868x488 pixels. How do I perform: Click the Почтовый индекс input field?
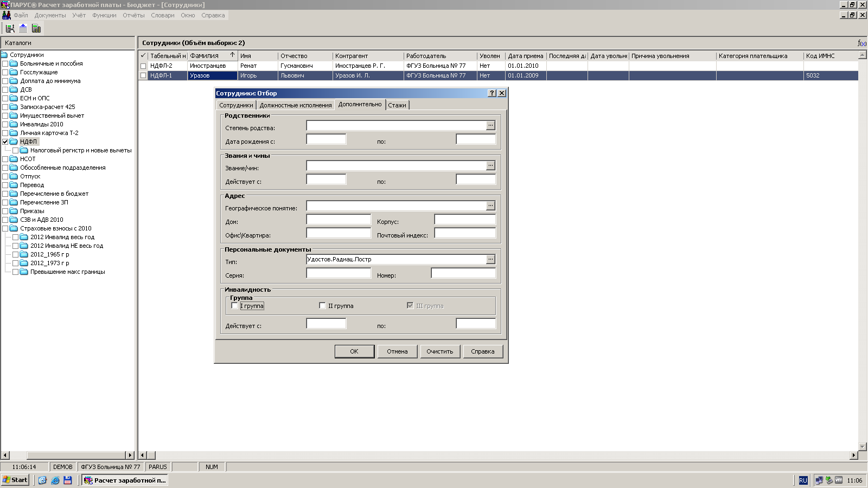click(x=465, y=233)
